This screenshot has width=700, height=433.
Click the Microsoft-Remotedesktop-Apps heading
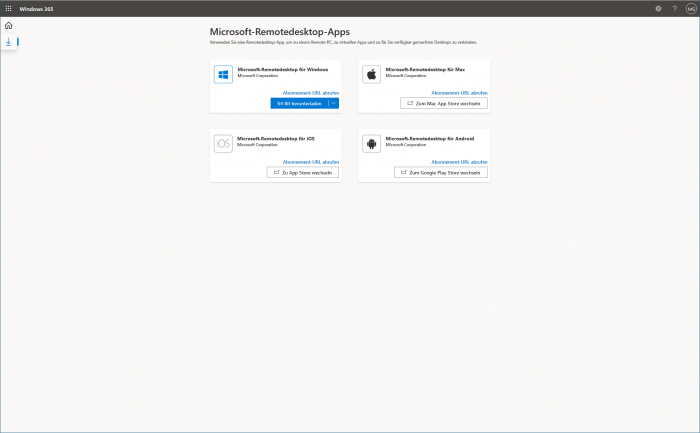tap(280, 32)
